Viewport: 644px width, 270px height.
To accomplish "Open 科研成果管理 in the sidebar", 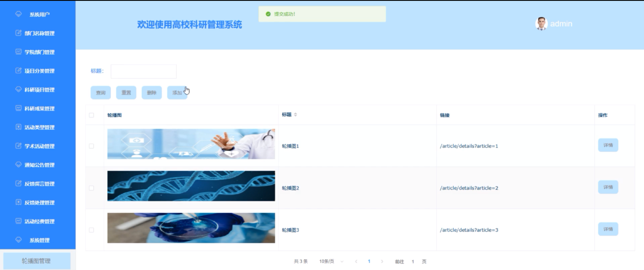I will coord(39,108).
